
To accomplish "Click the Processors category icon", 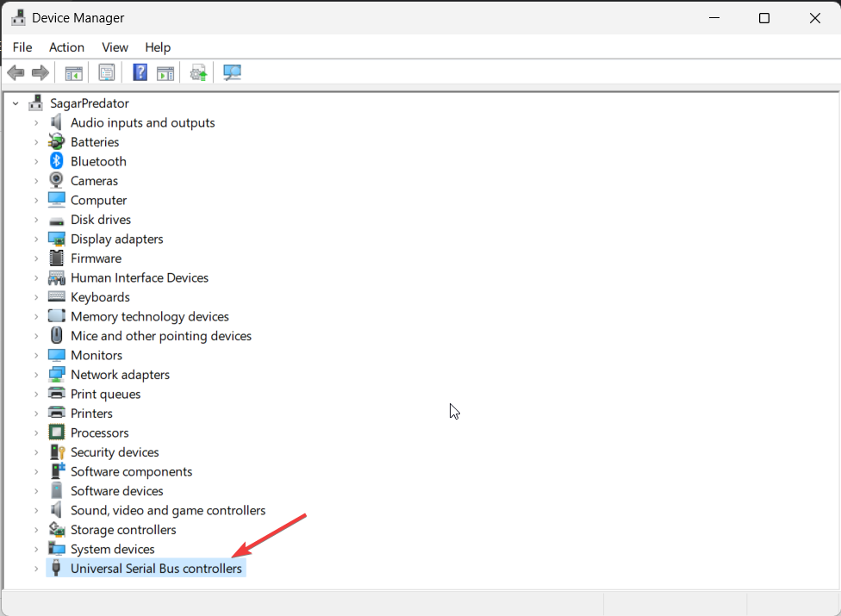I will tap(56, 432).
